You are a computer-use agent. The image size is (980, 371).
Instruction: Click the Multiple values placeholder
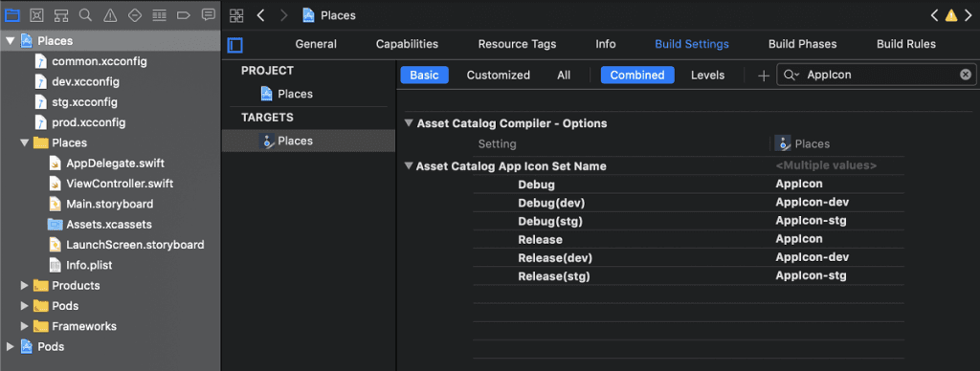click(x=826, y=166)
